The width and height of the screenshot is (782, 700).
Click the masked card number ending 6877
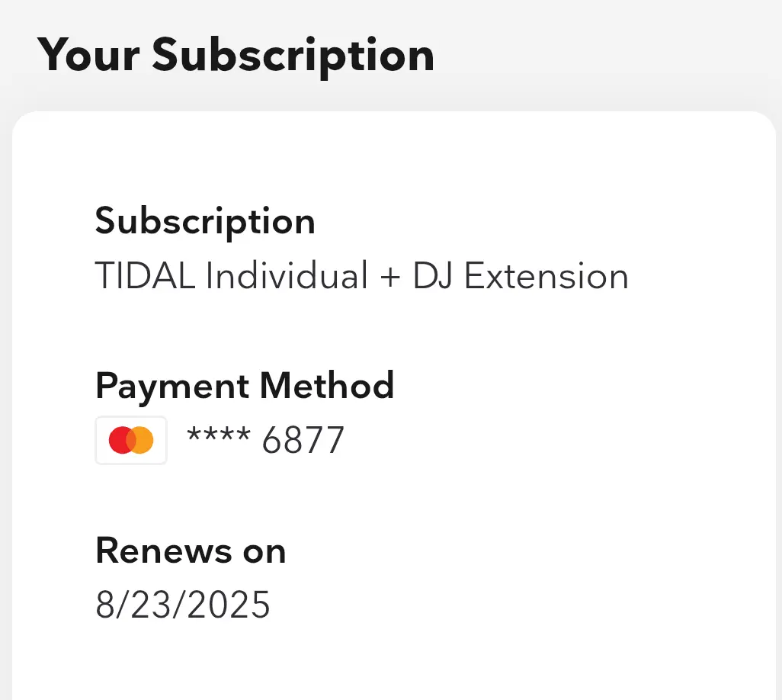pyautogui.click(x=265, y=440)
